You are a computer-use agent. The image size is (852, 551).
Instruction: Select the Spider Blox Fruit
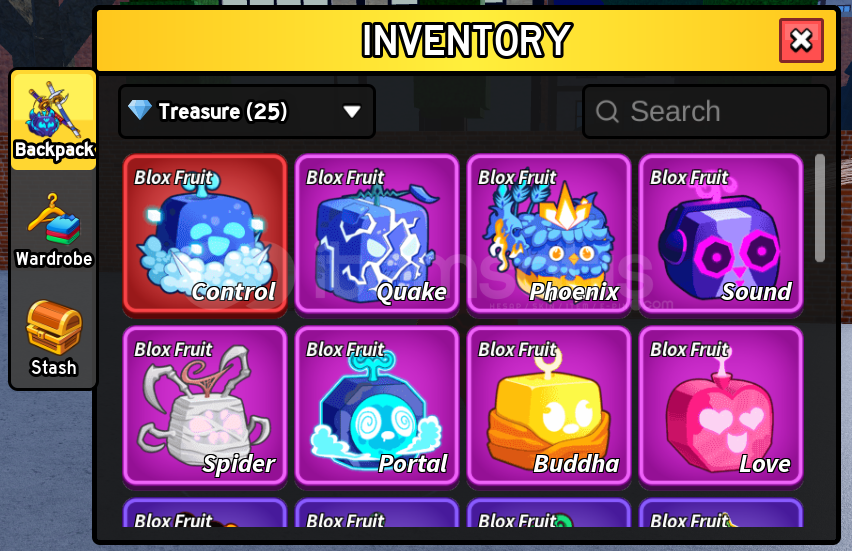205,407
